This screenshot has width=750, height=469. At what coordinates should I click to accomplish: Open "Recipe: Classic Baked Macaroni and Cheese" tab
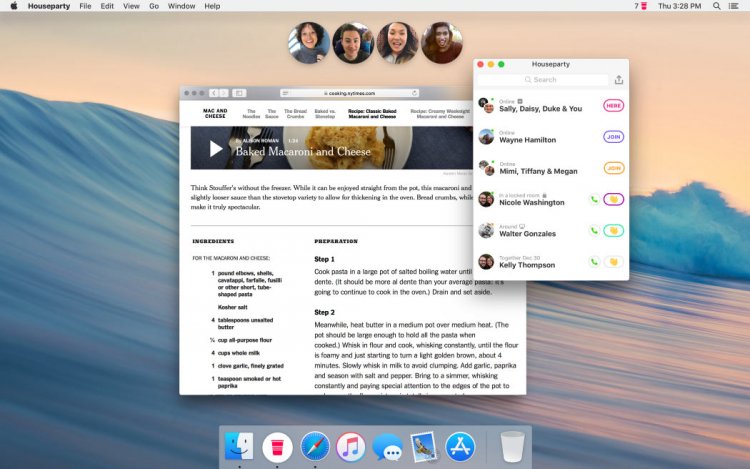(372, 114)
